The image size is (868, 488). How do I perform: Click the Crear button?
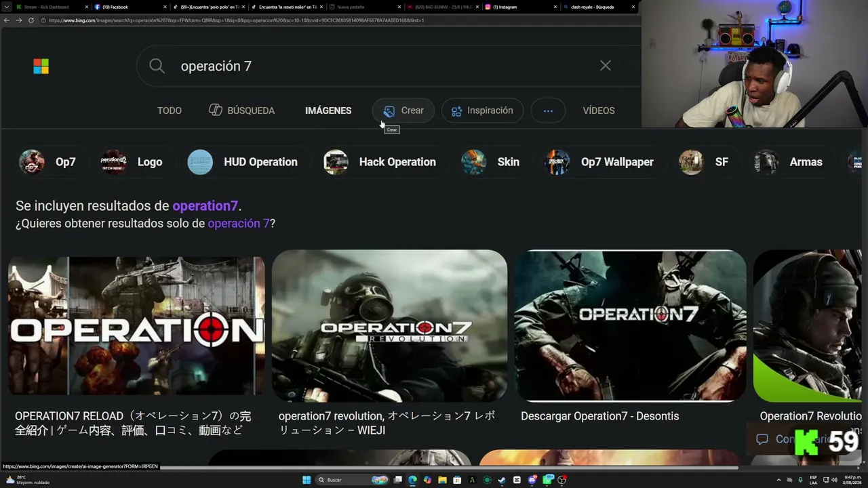[x=403, y=110]
